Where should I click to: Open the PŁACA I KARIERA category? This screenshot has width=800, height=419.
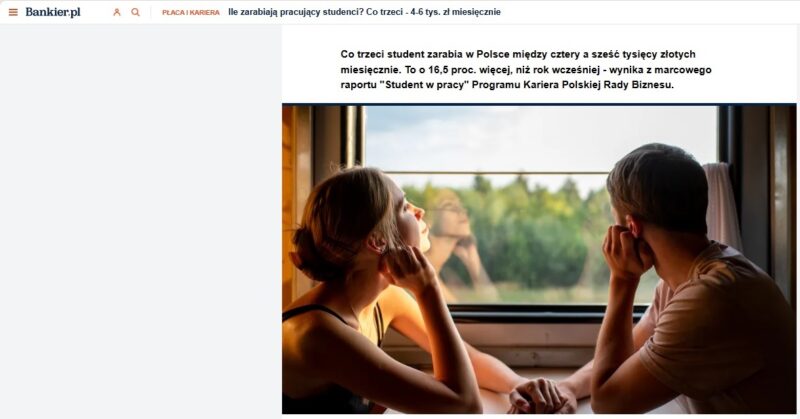pos(191,12)
